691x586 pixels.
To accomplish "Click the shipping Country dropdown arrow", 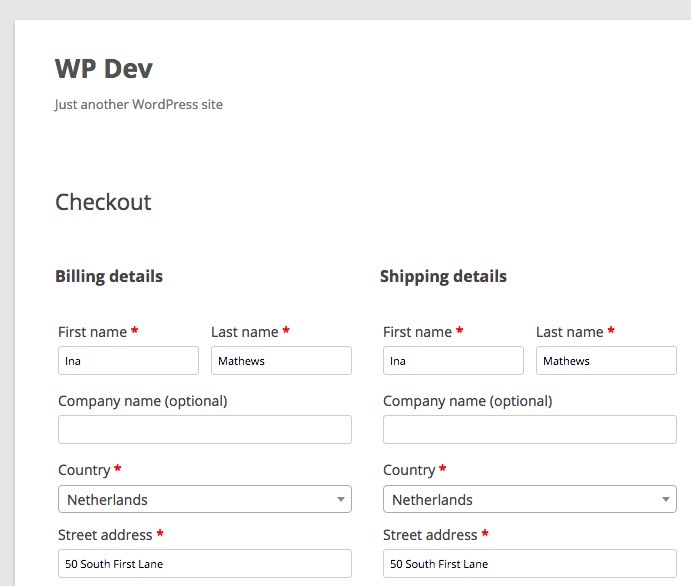I will coord(665,500).
